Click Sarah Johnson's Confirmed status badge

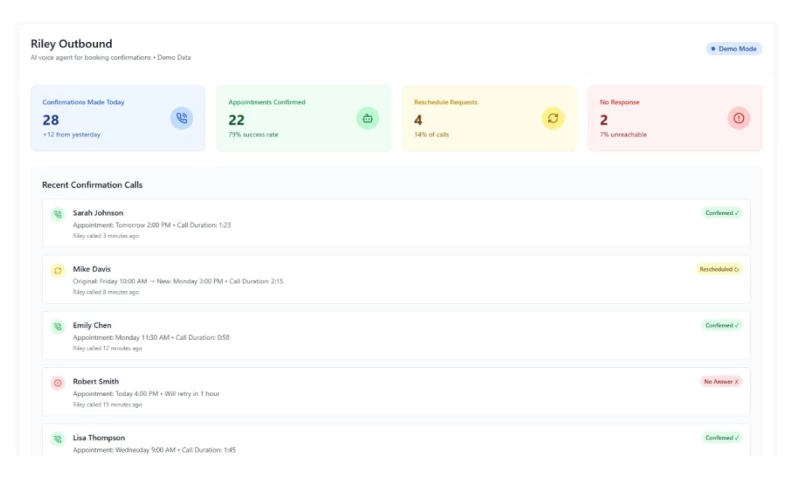click(x=721, y=212)
